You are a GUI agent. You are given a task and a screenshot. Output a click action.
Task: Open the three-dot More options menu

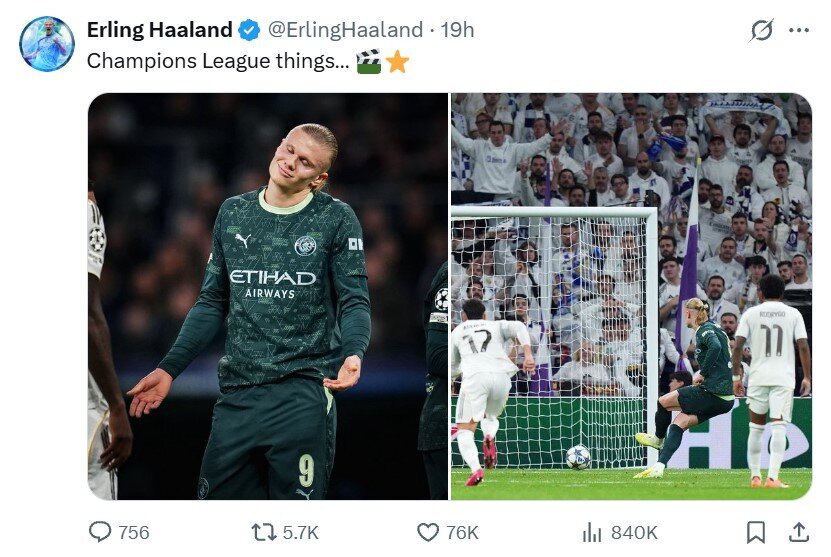tap(798, 31)
